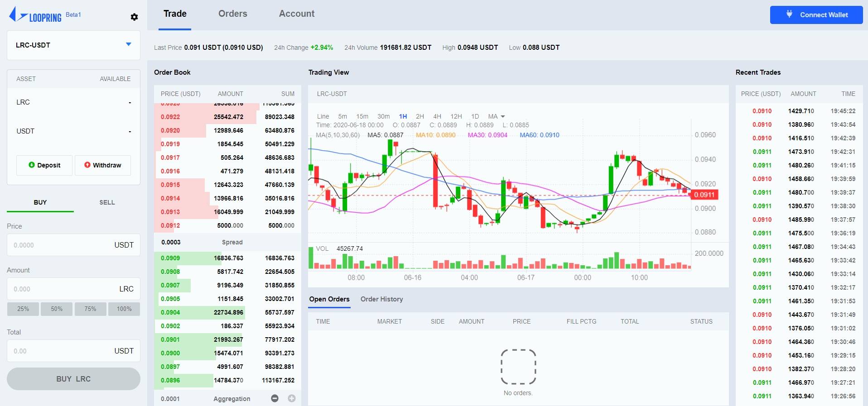
Task: Click the recent trade at 19:26:56
Action: [x=800, y=396]
